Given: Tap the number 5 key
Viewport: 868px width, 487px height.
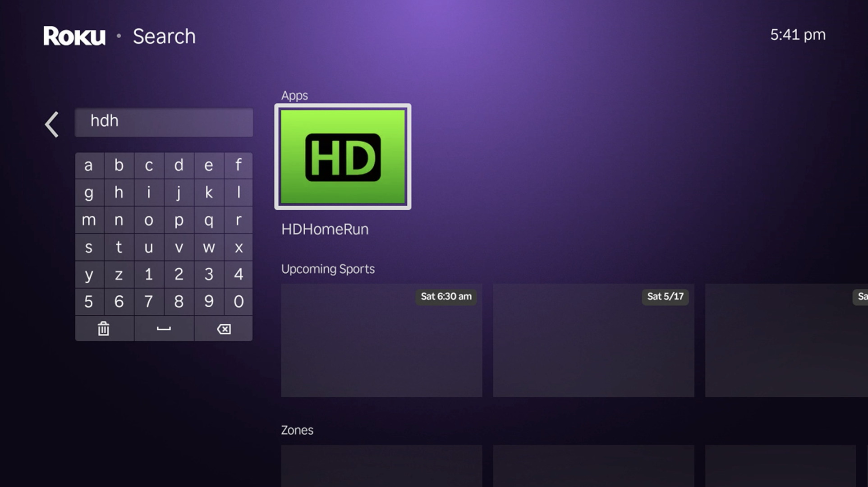Looking at the screenshot, I should [89, 302].
